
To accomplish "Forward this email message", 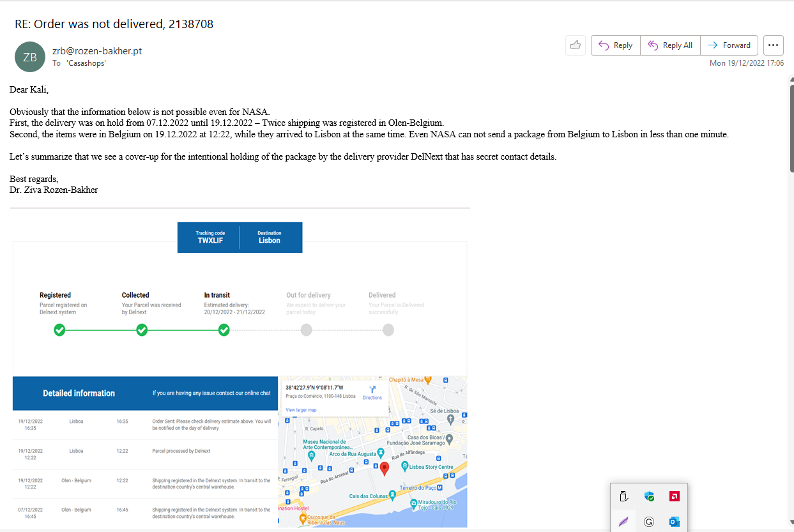I will (729, 45).
